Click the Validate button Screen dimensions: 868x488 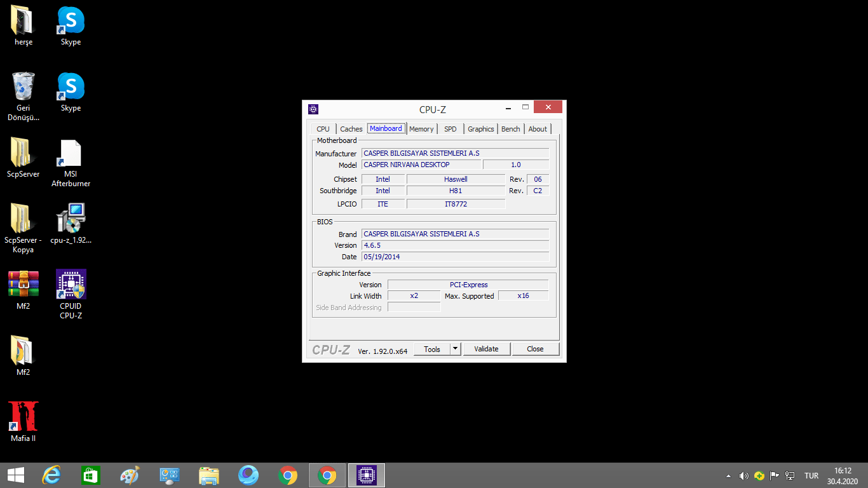[x=486, y=349]
